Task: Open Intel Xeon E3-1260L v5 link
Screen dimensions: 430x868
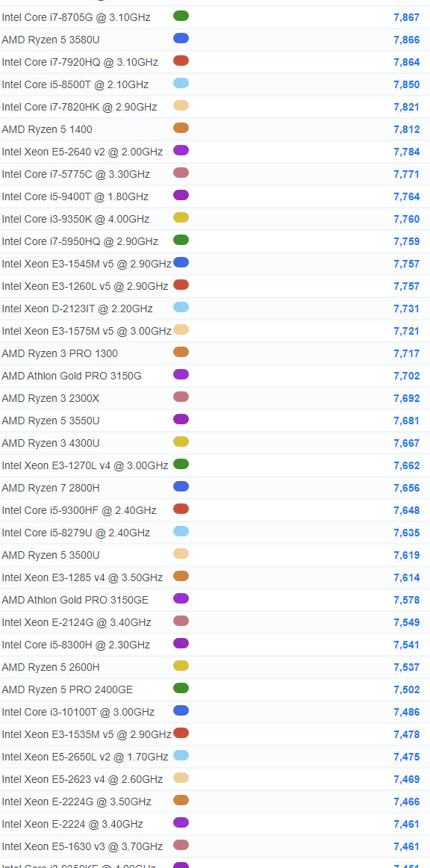Action: click(84, 286)
